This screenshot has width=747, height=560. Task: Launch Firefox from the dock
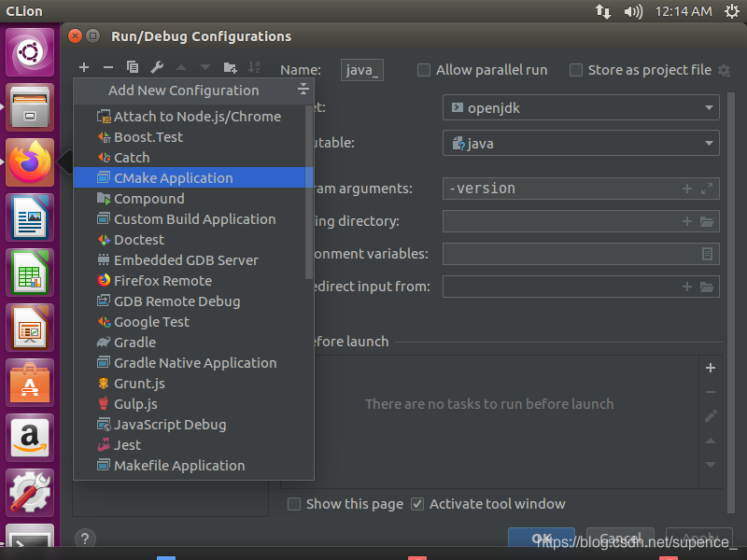30,162
